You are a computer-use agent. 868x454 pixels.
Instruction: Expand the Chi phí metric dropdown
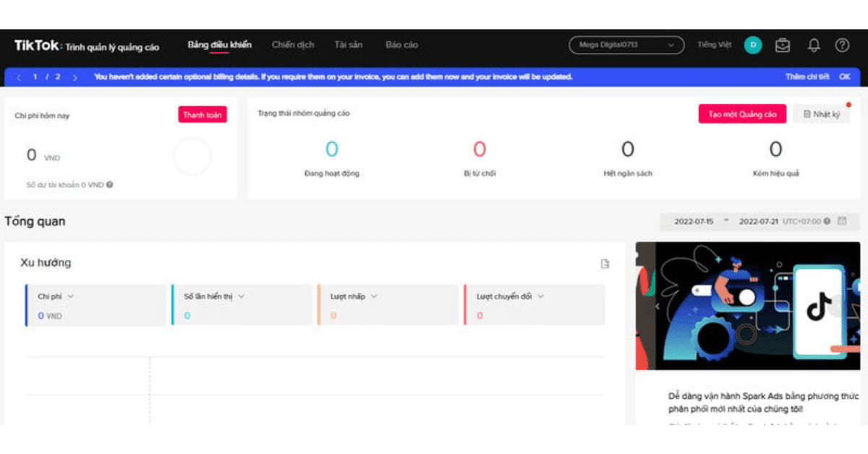tap(70, 296)
